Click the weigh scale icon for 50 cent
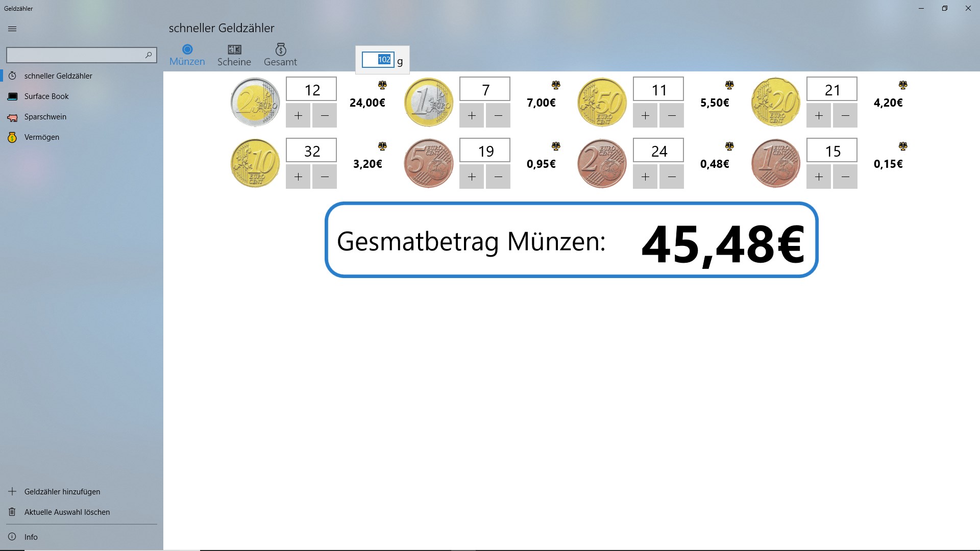 click(x=729, y=85)
